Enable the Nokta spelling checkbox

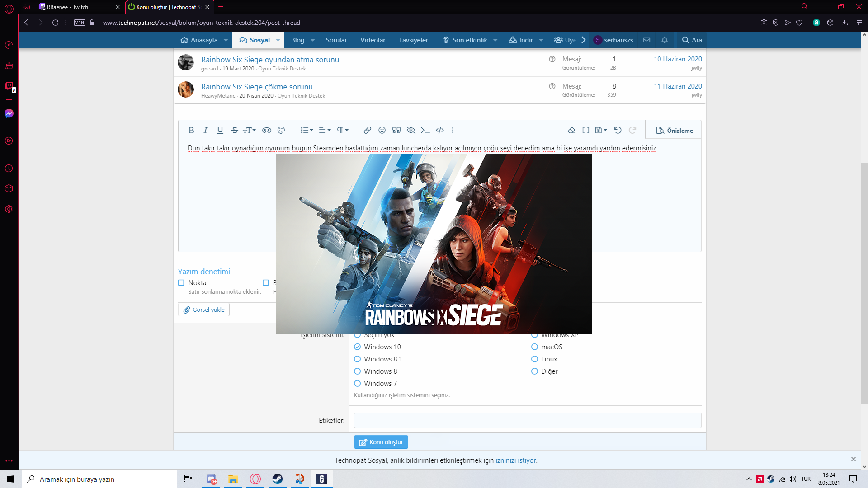click(x=181, y=283)
